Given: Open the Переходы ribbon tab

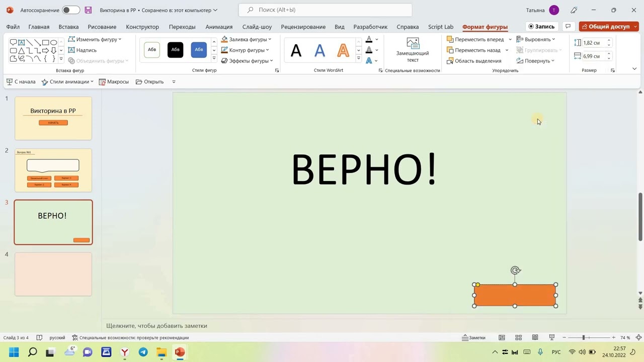Looking at the screenshot, I should pos(182,27).
